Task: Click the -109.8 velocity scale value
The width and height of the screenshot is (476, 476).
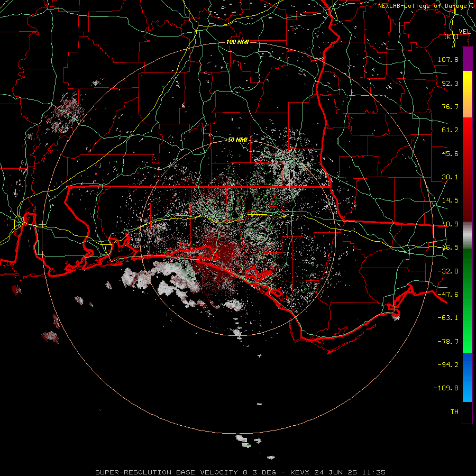Action: pyautogui.click(x=446, y=388)
